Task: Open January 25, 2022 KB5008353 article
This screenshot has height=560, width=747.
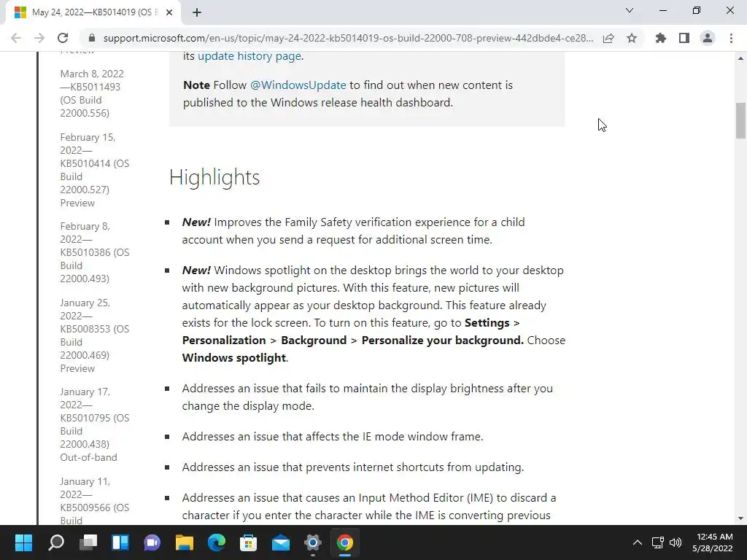Action: pos(94,335)
